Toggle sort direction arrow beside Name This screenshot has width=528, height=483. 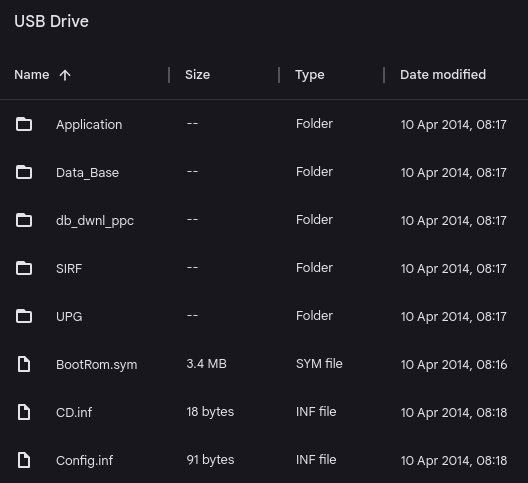(65, 75)
